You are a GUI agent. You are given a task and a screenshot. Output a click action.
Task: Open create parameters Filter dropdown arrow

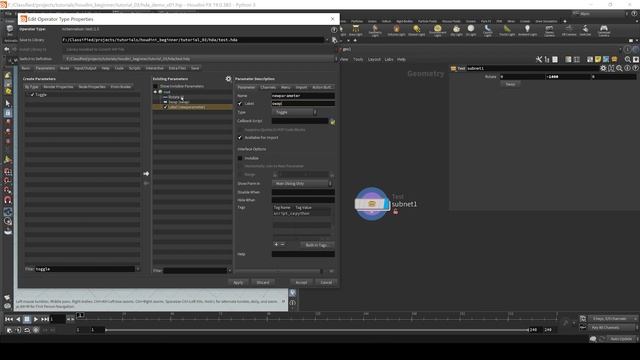[x=138, y=269]
